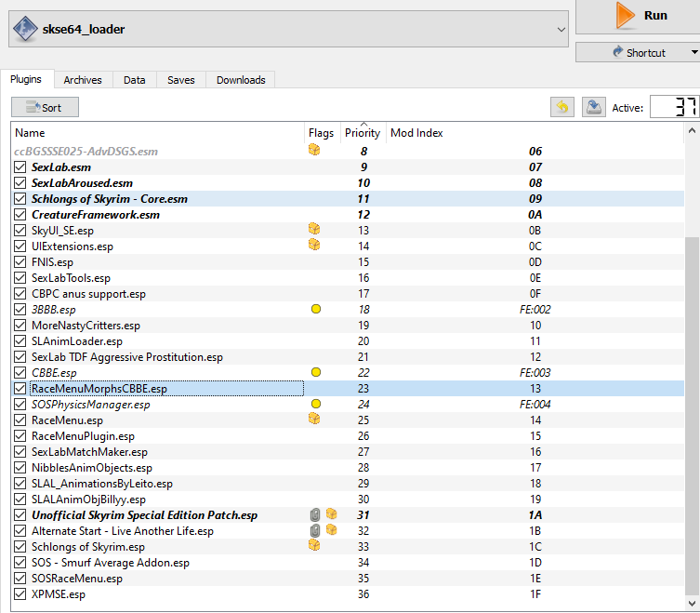Click the archive flag icon for RaceMenu.esp

coord(315,420)
